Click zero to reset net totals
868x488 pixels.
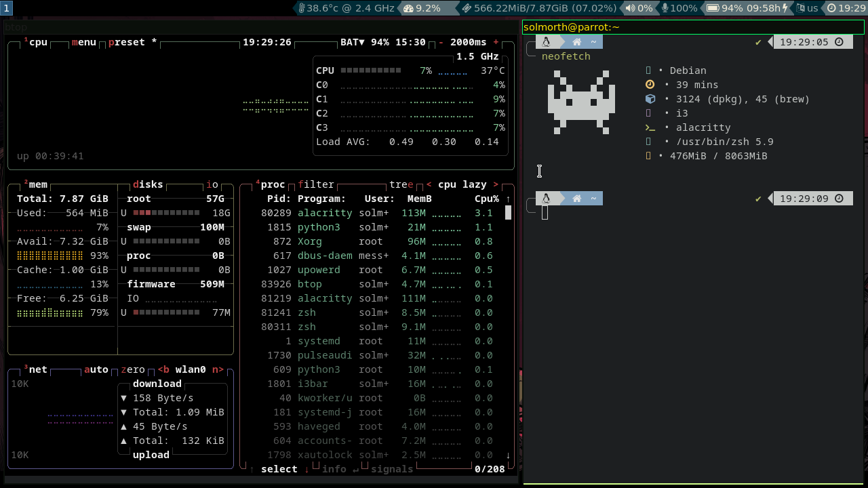(x=133, y=369)
